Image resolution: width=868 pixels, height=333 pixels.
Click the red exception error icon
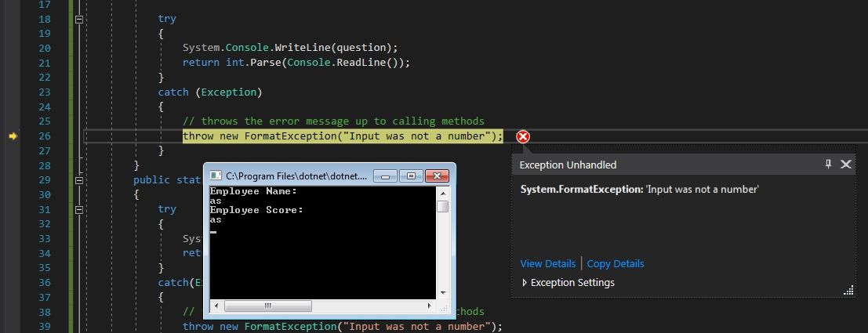click(523, 137)
